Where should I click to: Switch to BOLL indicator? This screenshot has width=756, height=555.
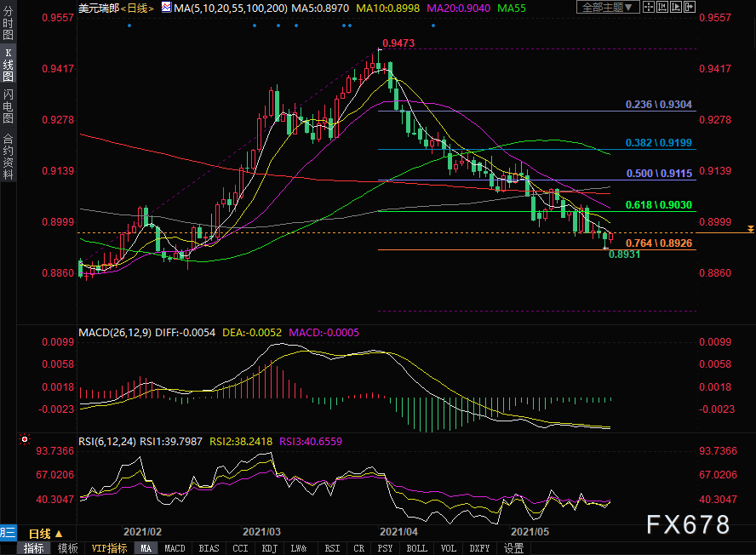[416, 548]
